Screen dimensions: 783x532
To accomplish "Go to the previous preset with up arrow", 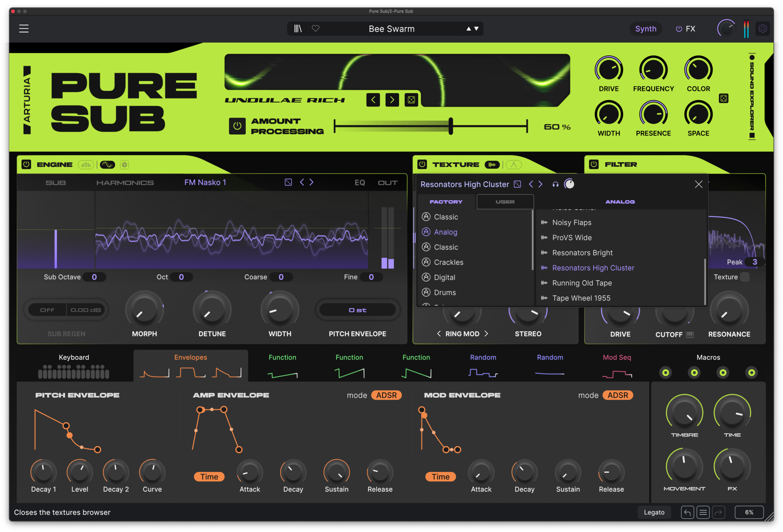I will (469, 29).
